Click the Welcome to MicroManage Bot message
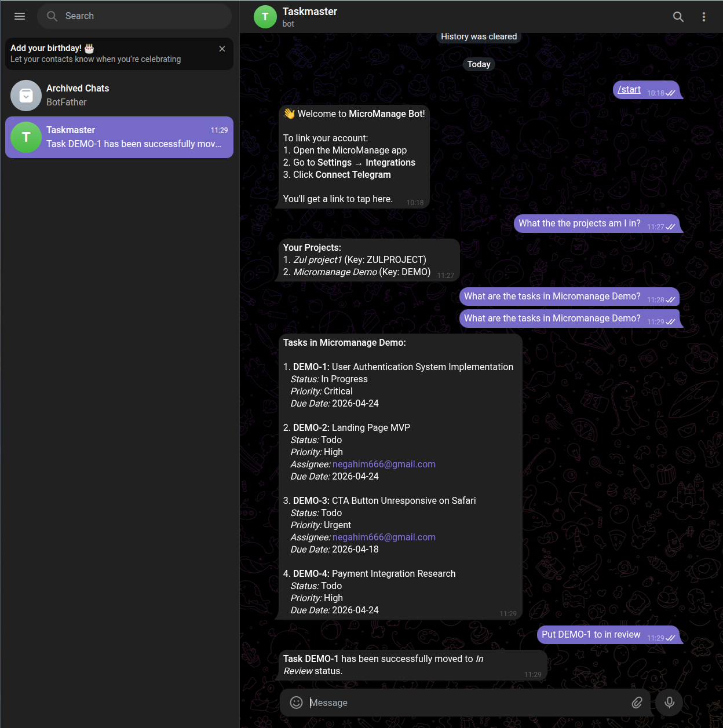Viewport: 723px width, 728px height. (x=354, y=156)
